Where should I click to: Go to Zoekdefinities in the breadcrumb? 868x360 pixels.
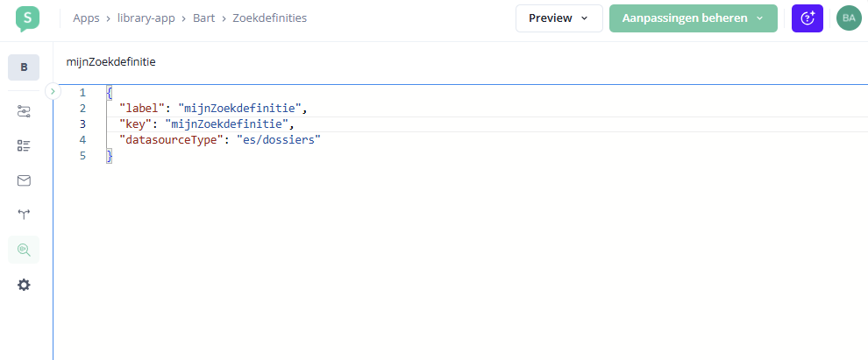[269, 18]
